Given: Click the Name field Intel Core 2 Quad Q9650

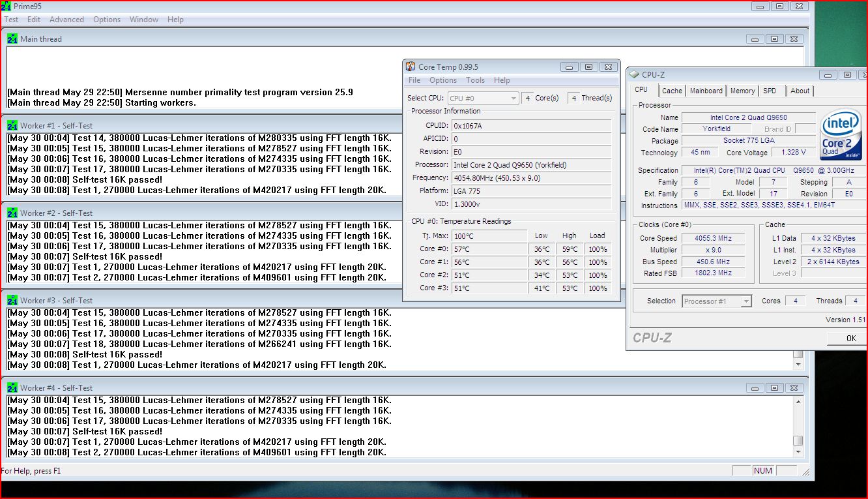Looking at the screenshot, I should coord(748,117).
